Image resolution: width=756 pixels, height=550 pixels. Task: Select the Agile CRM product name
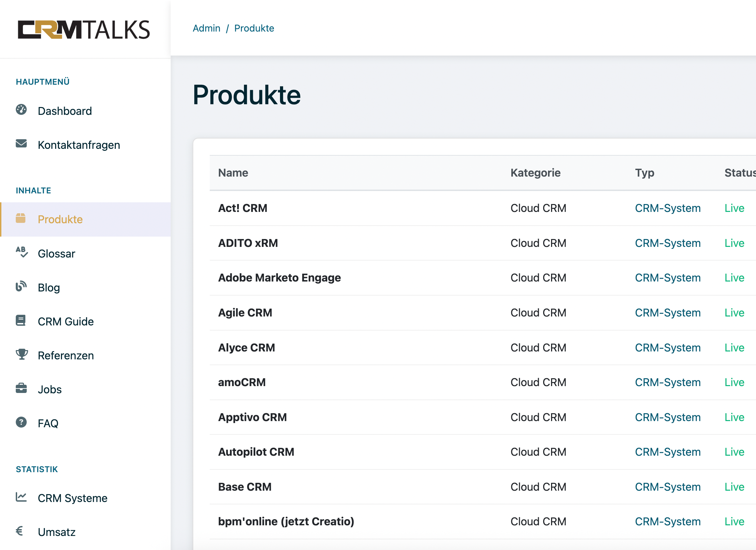tap(245, 313)
